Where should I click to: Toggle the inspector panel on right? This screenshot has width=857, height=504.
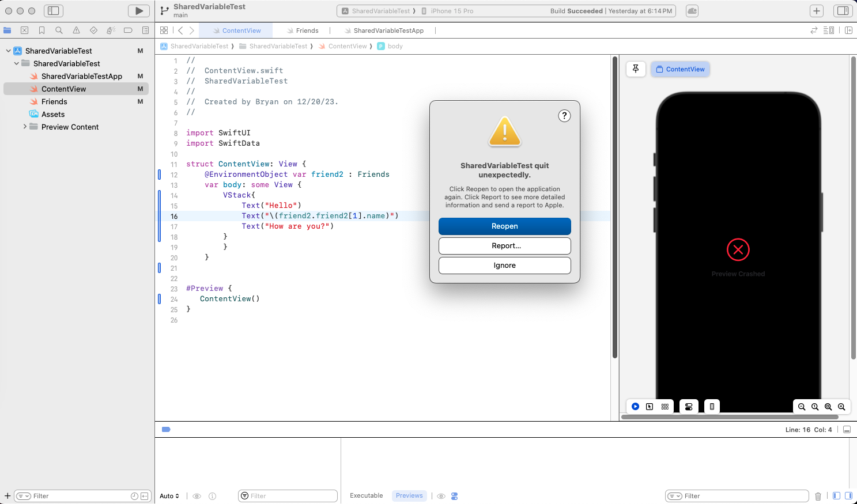(843, 11)
